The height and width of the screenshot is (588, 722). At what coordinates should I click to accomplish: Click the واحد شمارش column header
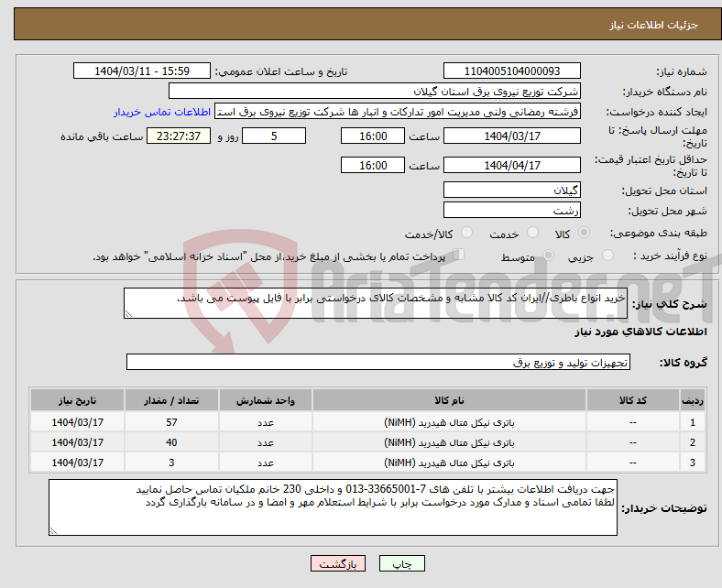266,400
